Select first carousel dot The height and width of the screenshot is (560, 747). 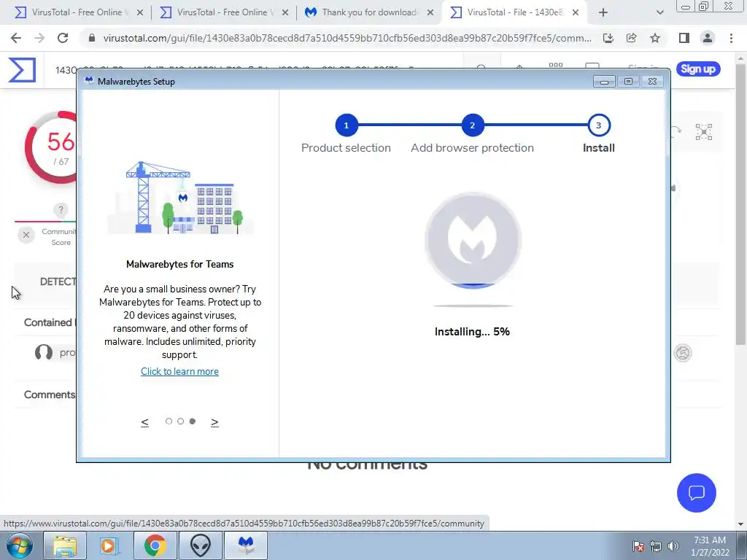click(169, 421)
